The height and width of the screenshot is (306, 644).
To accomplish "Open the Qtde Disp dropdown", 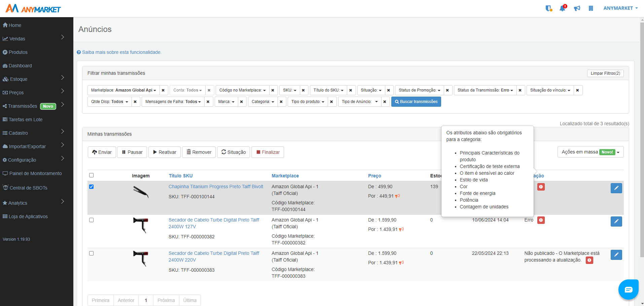I will coord(110,102).
